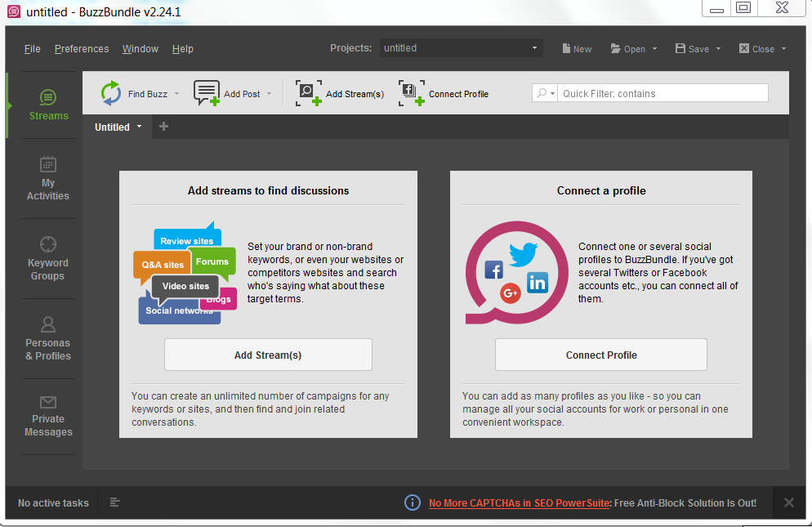Screen dimensions: 812x527
Task: Dismiss the notification bar with X
Action: point(788,502)
